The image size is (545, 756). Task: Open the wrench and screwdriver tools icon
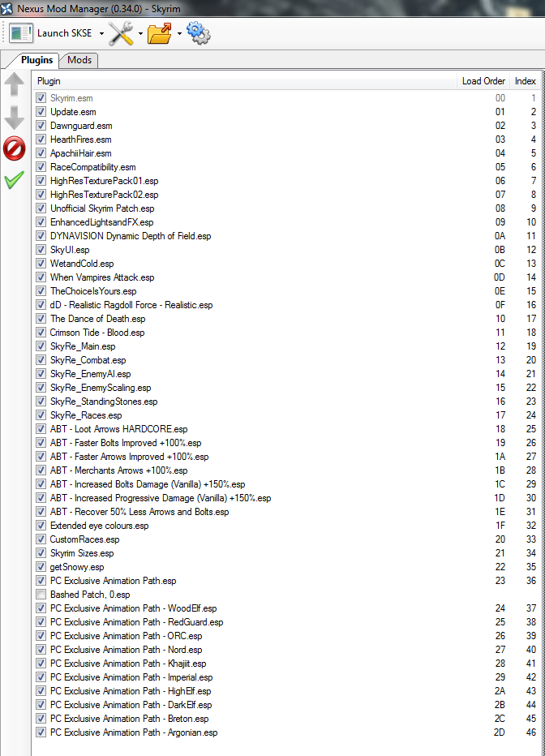(121, 33)
